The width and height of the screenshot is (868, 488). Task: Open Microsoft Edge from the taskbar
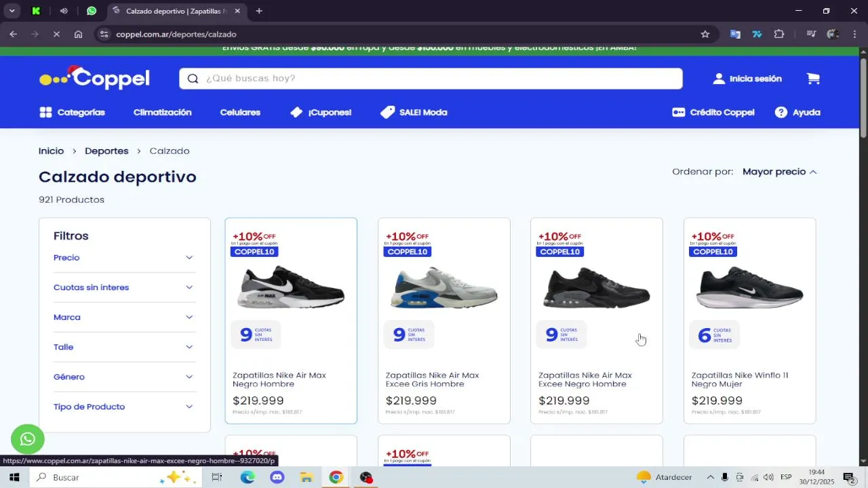(x=248, y=477)
